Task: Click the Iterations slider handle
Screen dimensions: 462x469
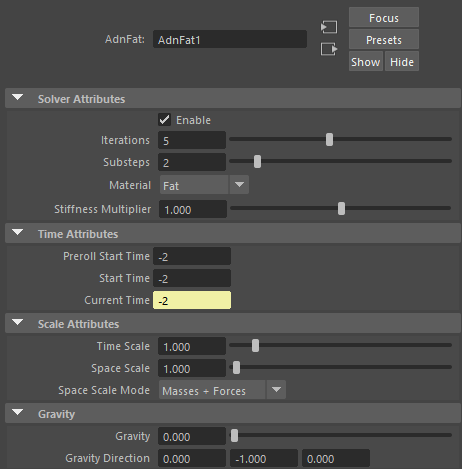Action: point(329,140)
